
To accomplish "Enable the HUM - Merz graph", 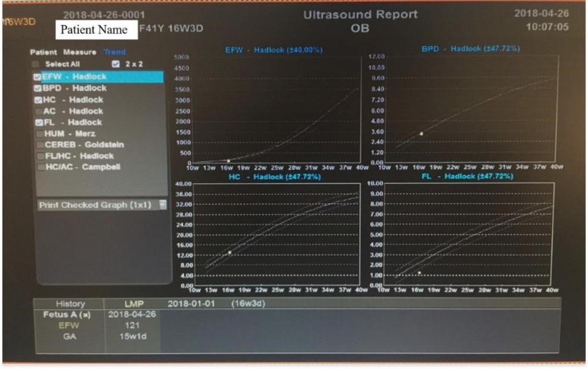I will [38, 134].
